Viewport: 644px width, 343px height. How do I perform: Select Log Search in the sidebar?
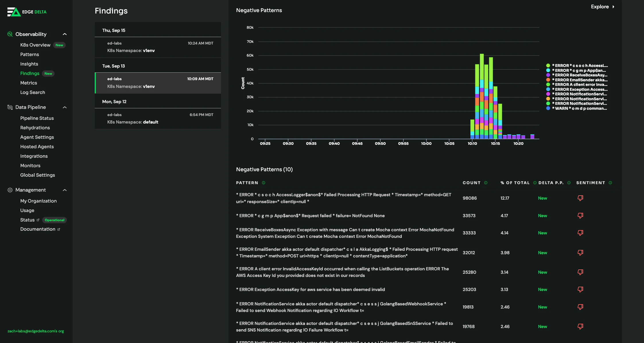point(32,92)
